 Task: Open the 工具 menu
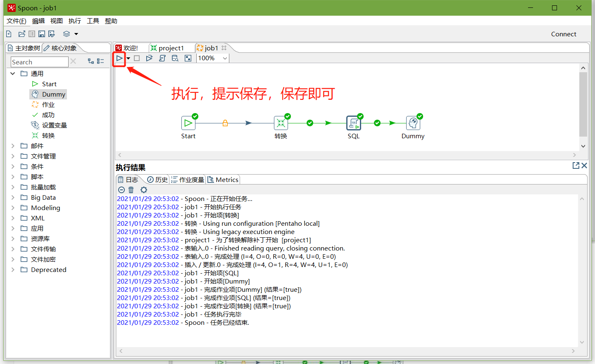point(93,21)
